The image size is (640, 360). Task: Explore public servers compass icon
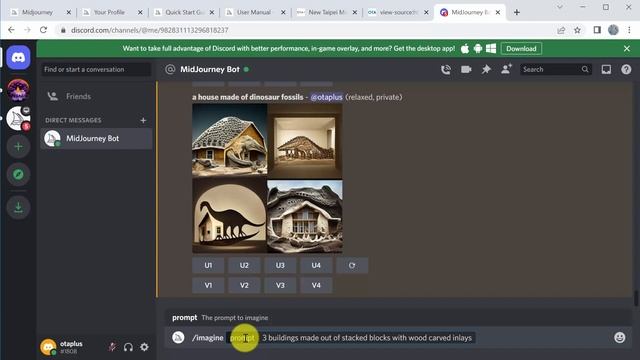pyautogui.click(x=18, y=174)
